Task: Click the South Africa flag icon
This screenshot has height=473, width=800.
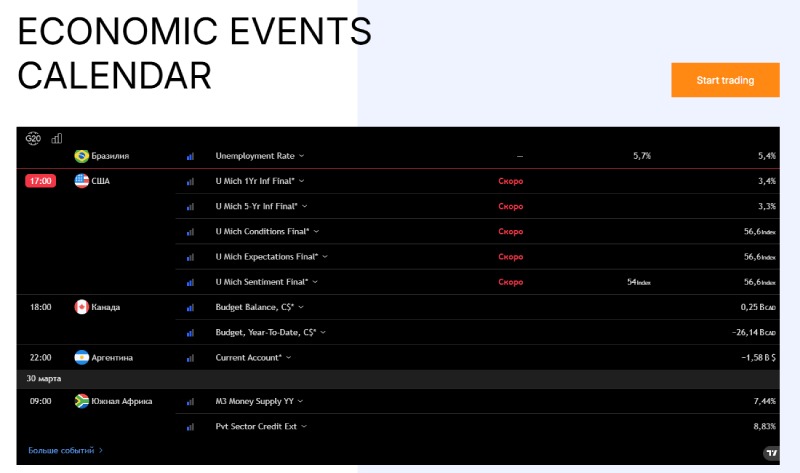Action: [82, 401]
